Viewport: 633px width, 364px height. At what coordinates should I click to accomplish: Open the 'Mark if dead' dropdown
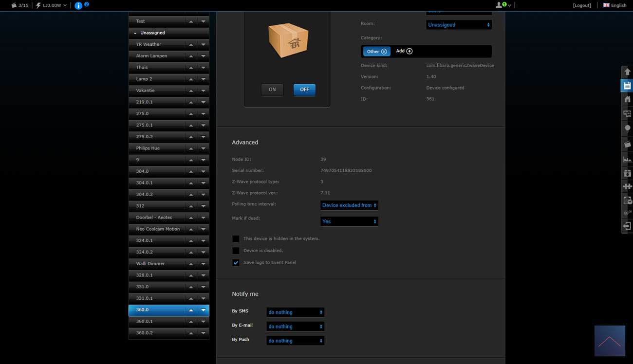click(x=349, y=221)
